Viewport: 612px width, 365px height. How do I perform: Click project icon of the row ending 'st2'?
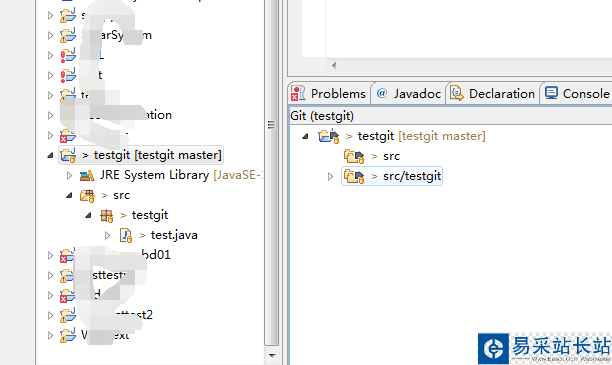[68, 315]
